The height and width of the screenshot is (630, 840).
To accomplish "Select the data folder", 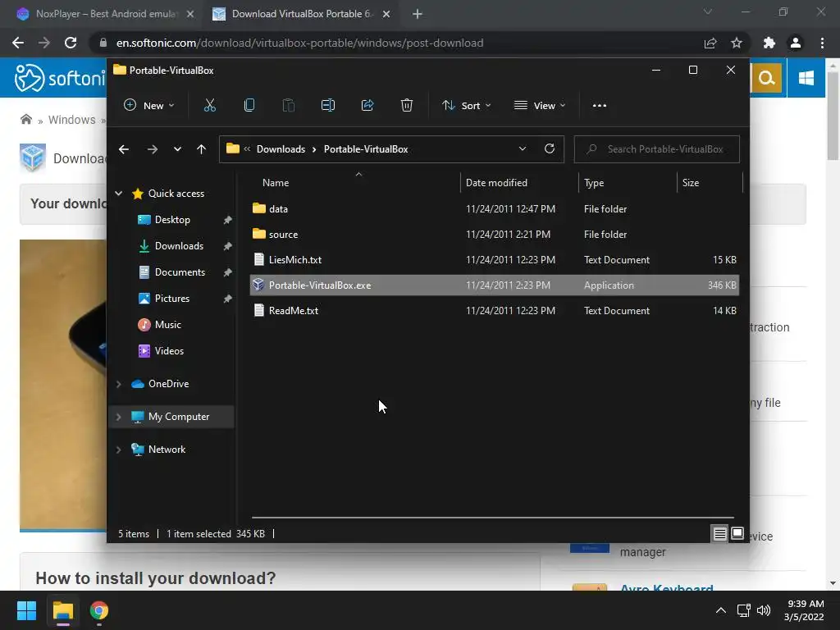I will click(x=494, y=209).
